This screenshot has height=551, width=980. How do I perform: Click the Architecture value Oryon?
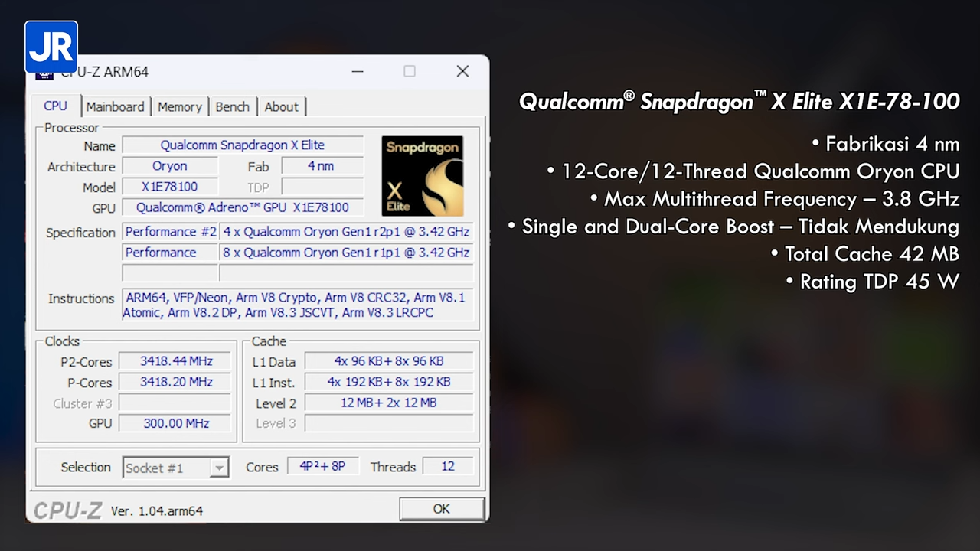pyautogui.click(x=169, y=166)
